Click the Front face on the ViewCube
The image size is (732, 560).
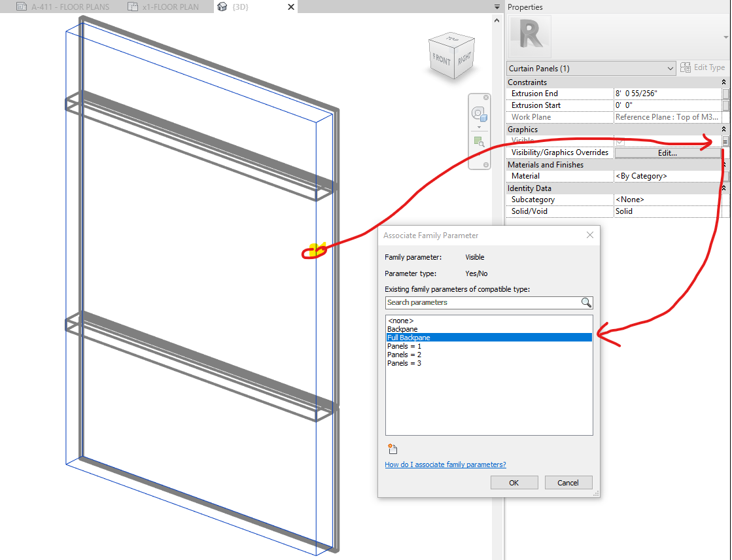tap(442, 59)
